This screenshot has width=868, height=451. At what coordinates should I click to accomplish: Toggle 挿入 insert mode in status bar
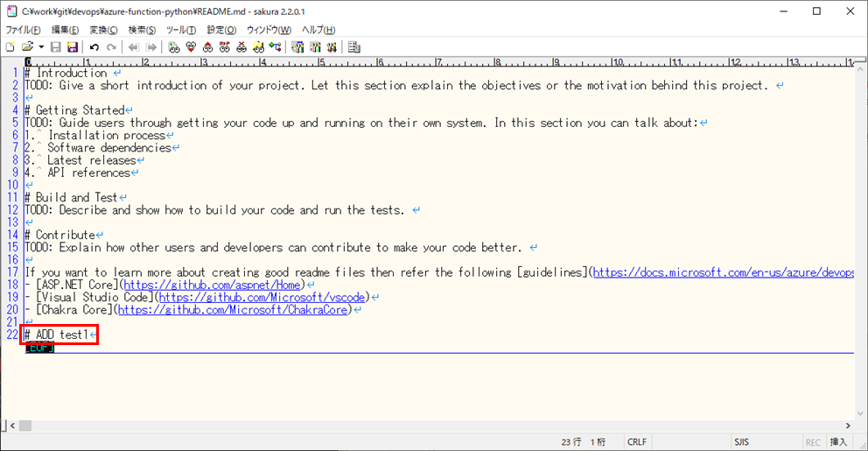[x=838, y=441]
